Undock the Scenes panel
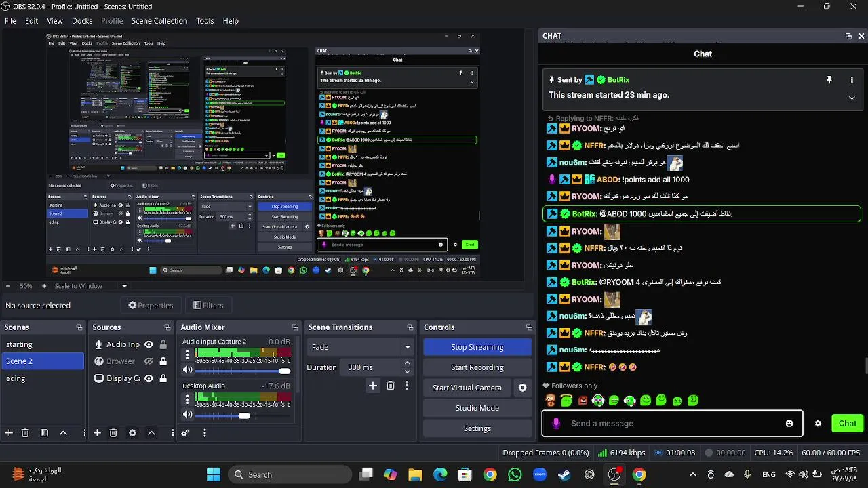Image resolution: width=868 pixels, height=488 pixels. click(79, 327)
